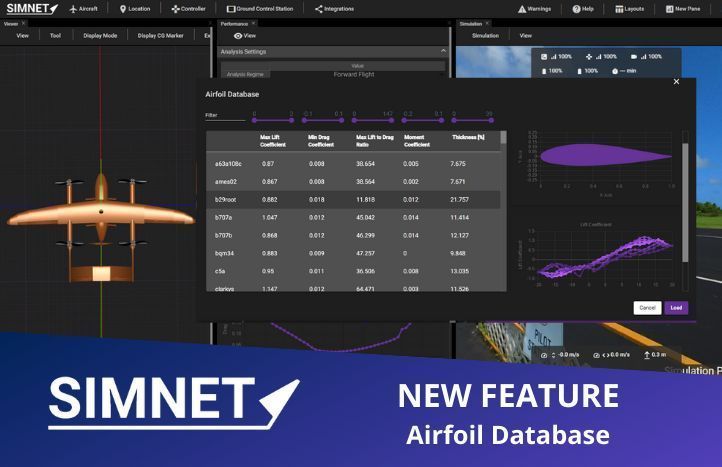Close the Simulation pane tab
Screen dimensions: 722x467
(487, 23)
